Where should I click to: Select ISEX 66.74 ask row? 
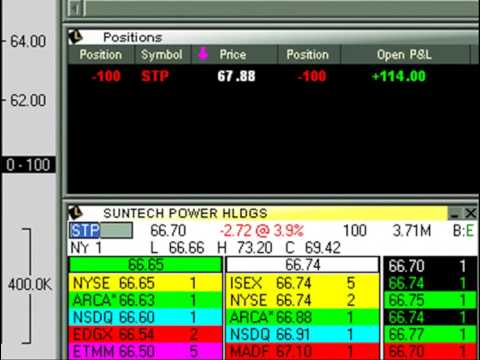(302, 283)
